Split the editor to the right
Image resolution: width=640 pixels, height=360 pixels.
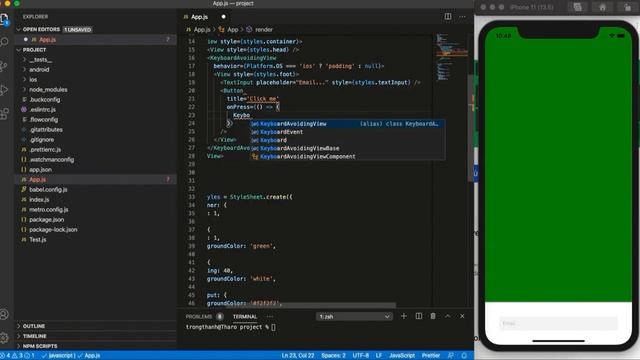[448, 16]
